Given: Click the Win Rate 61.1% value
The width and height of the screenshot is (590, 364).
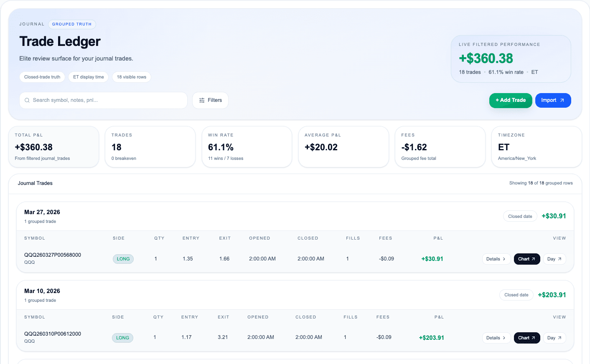Looking at the screenshot, I should point(221,147).
